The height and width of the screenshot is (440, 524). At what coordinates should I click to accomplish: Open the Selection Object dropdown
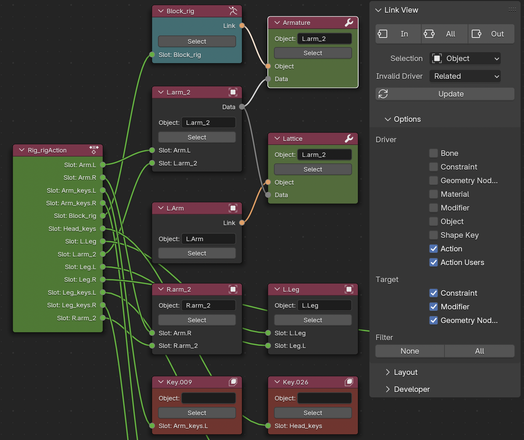(x=466, y=58)
